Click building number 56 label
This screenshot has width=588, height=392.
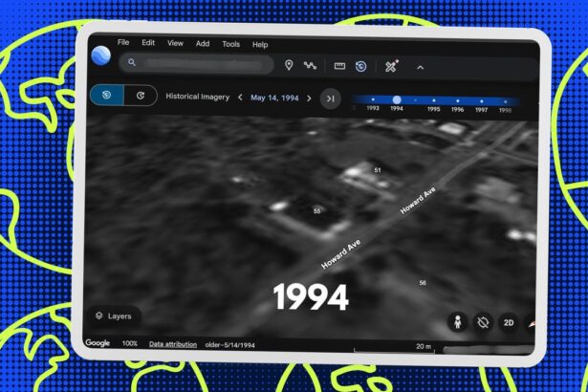(x=423, y=282)
